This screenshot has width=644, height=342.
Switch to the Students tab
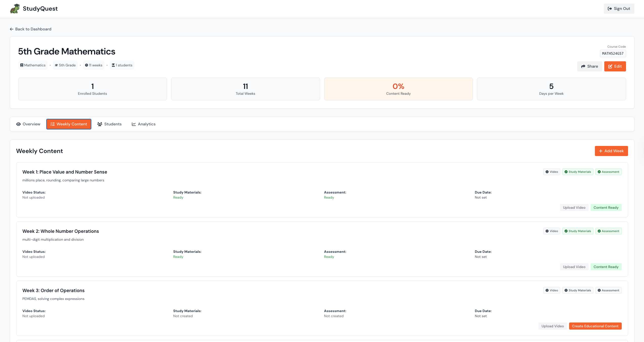coord(109,124)
